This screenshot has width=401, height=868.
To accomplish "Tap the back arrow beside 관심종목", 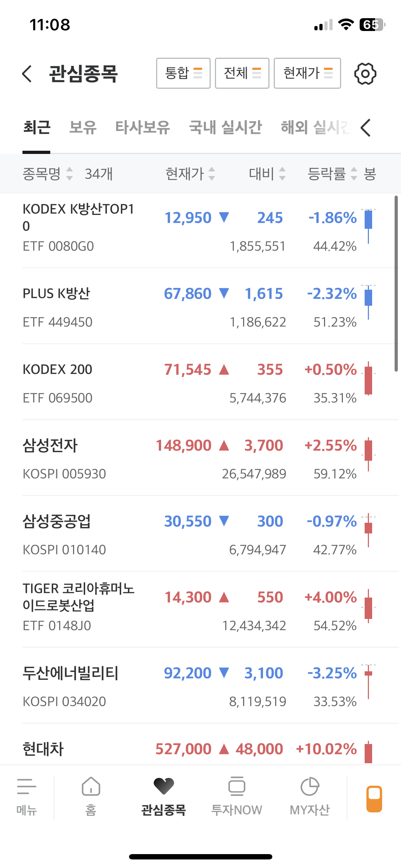I will [27, 74].
